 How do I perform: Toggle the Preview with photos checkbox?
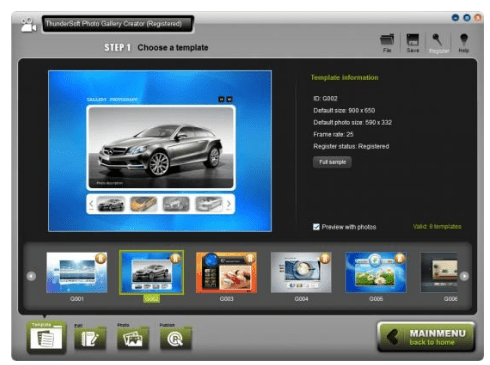[316, 227]
